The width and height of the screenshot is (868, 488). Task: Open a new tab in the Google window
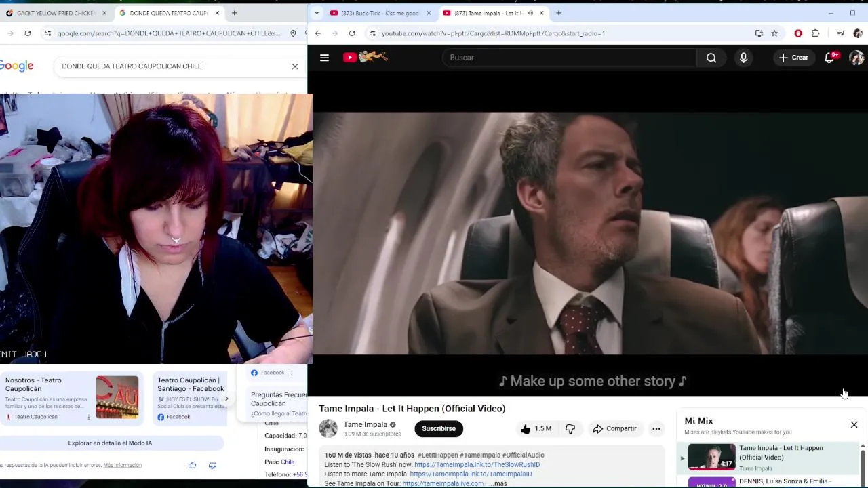click(234, 13)
